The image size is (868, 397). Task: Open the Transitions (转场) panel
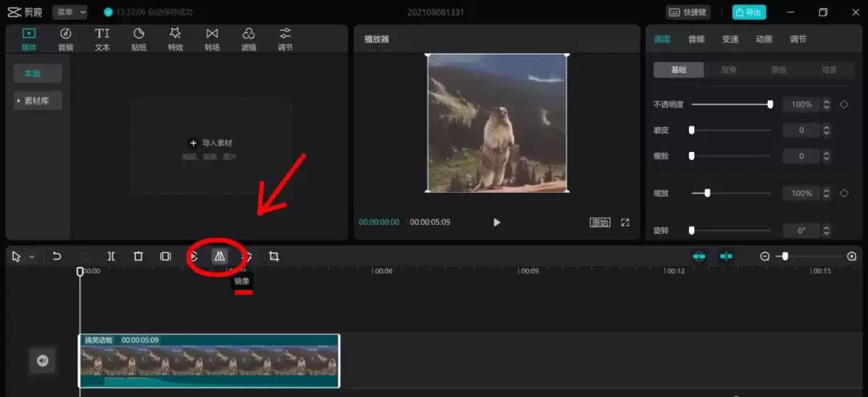212,39
